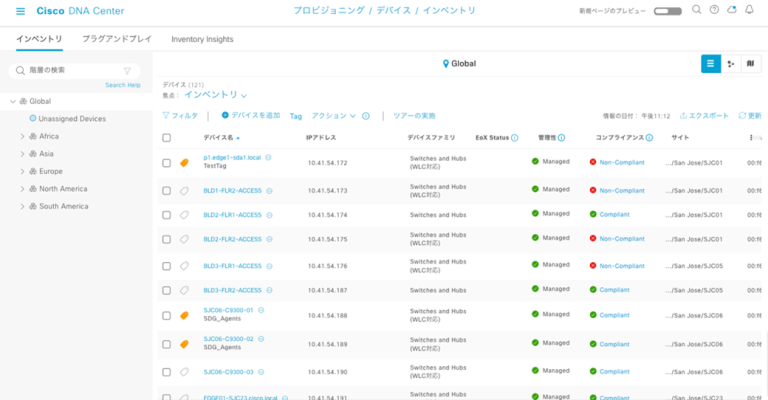Switch to map view icon
768x400 pixels.
click(x=750, y=64)
